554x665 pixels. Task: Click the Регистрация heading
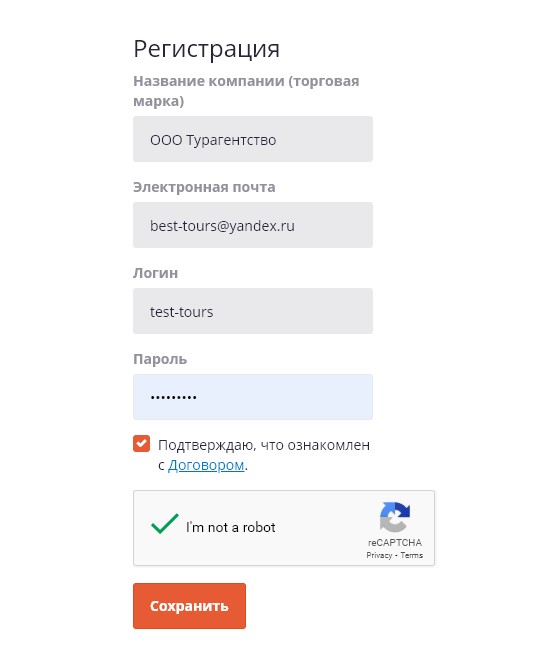pos(207,49)
